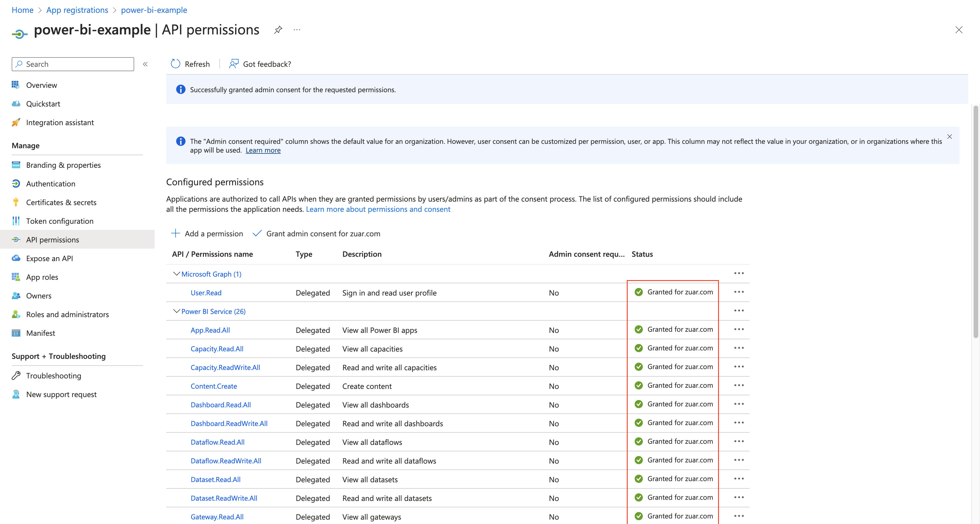Image resolution: width=980 pixels, height=524 pixels.
Task: Click the Roles and administrators icon
Action: 16,314
